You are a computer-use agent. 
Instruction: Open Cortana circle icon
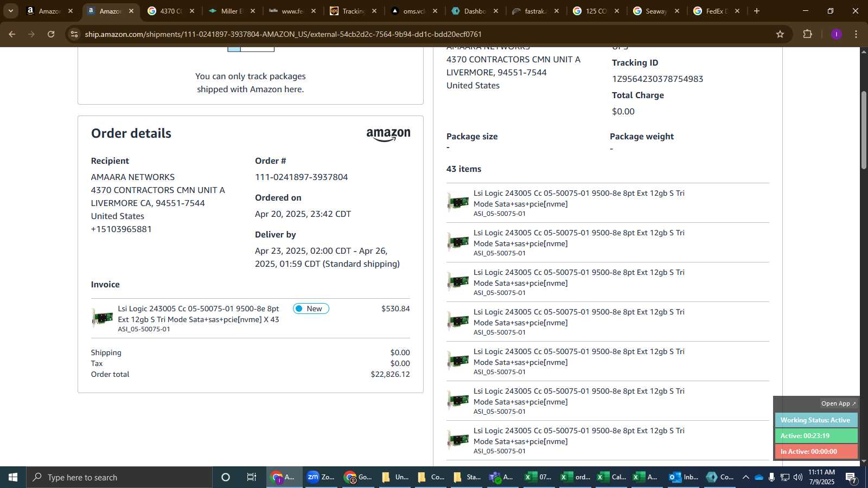[226, 477]
